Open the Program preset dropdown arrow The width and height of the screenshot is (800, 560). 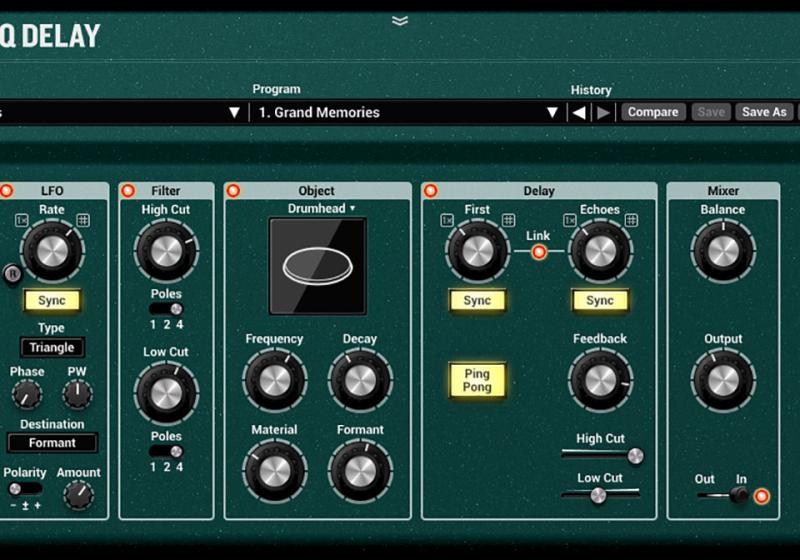552,112
